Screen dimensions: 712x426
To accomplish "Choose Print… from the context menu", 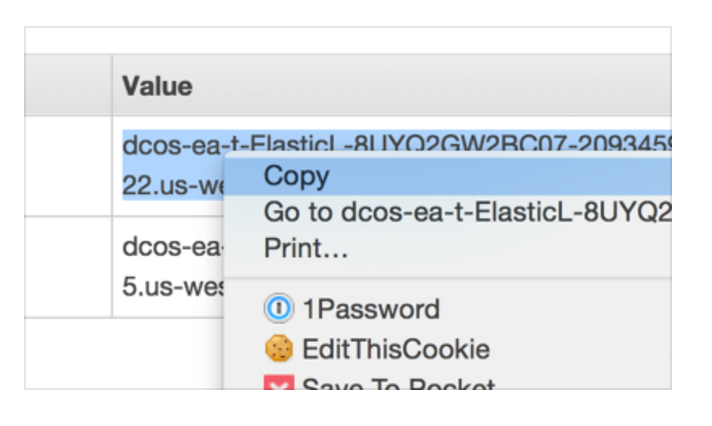I will point(306,248).
